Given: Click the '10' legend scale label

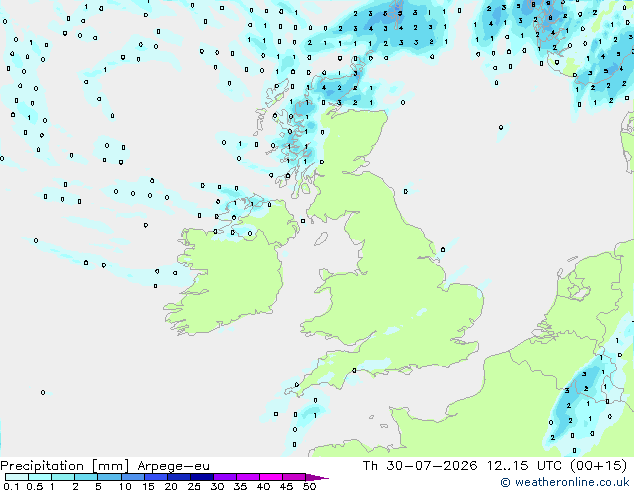Looking at the screenshot, I should [x=125, y=486].
